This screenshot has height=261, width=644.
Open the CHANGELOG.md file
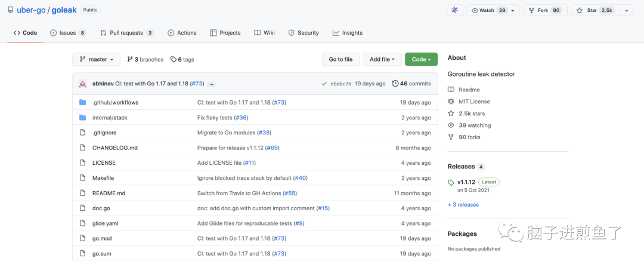point(115,148)
